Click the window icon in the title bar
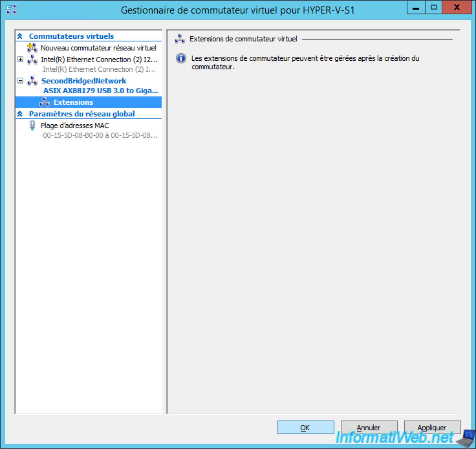 12,10
